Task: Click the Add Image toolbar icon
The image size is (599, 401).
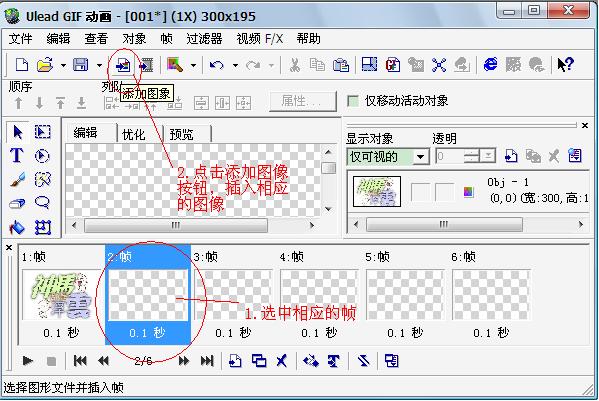Action: tap(123, 65)
